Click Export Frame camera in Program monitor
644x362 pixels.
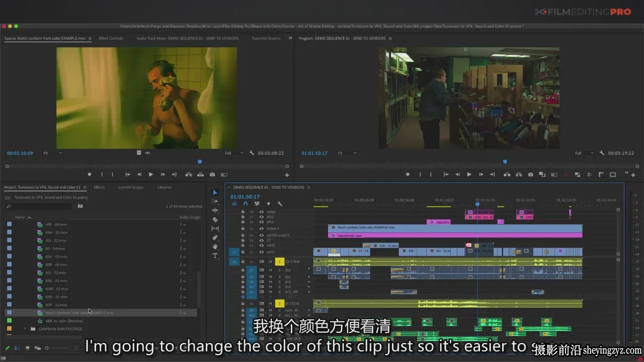coord(531,174)
